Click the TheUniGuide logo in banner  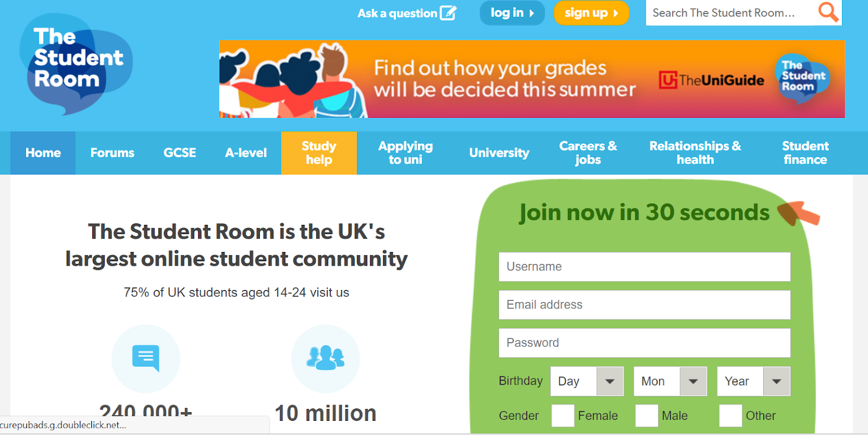(711, 80)
